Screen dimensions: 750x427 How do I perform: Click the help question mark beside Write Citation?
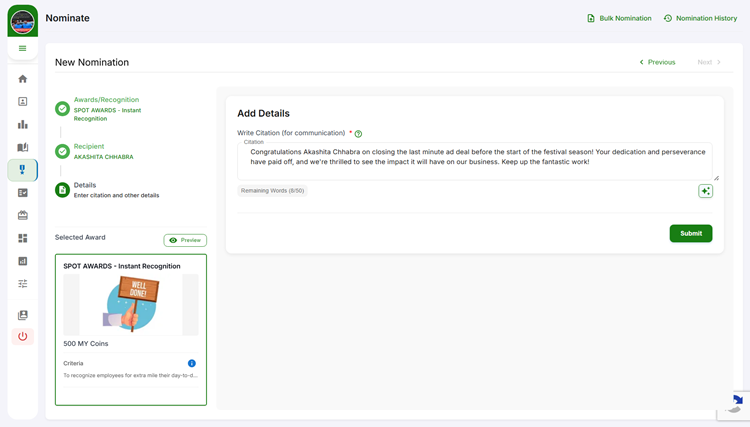358,134
